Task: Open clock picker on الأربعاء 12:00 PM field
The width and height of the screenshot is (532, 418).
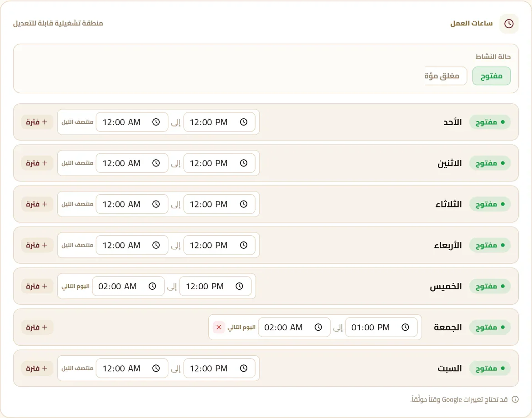Action: point(244,245)
